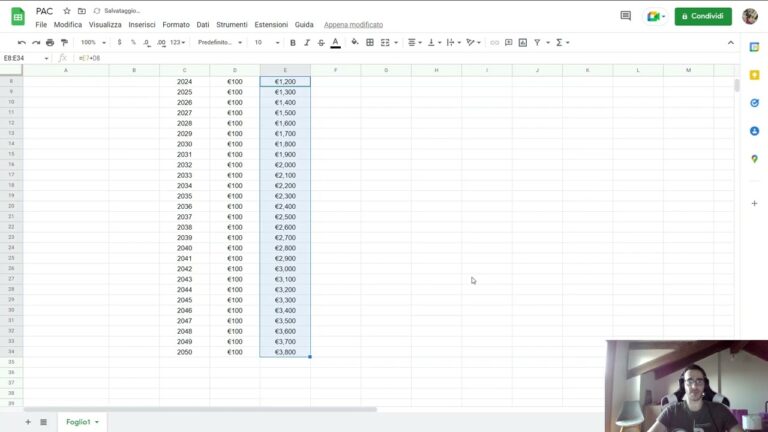Viewport: 768px width, 432px height.
Task: Open the Estensioni menu
Action: [x=271, y=24]
